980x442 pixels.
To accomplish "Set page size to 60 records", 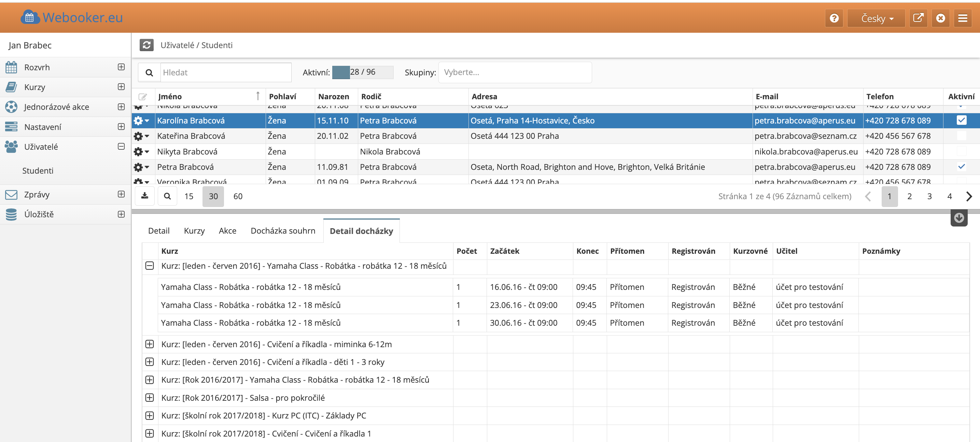I will [238, 196].
